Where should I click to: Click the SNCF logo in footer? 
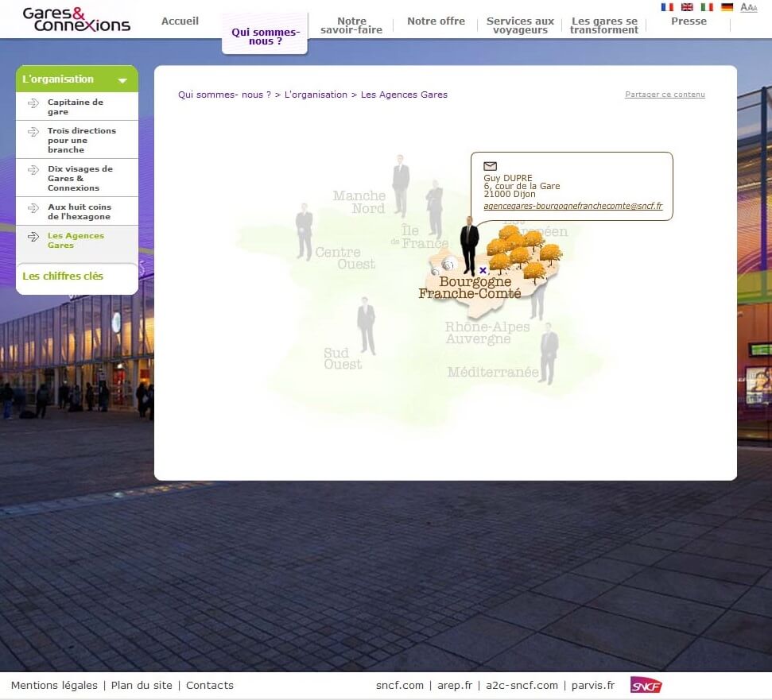point(646,685)
